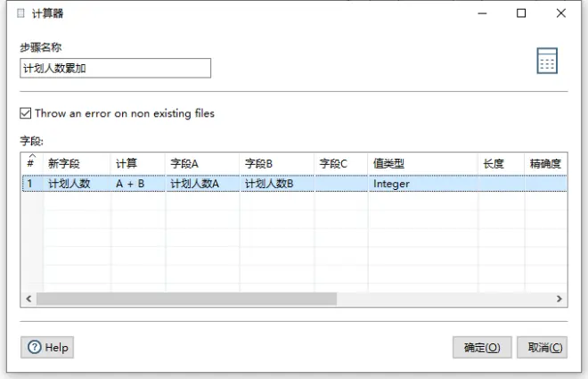Open Help for the calculator step
The height and width of the screenshot is (379, 588).
tap(47, 348)
